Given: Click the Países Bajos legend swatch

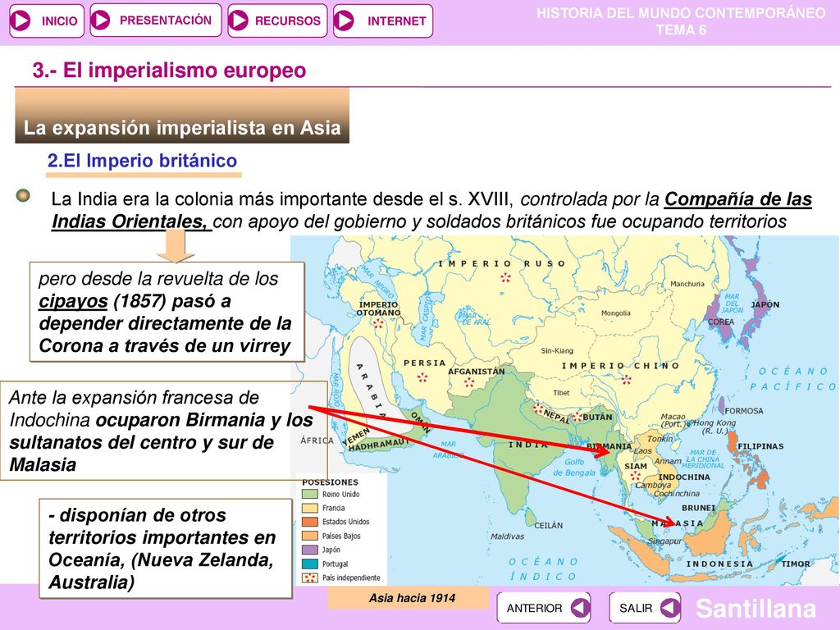Looking at the screenshot, I should click(x=309, y=536).
